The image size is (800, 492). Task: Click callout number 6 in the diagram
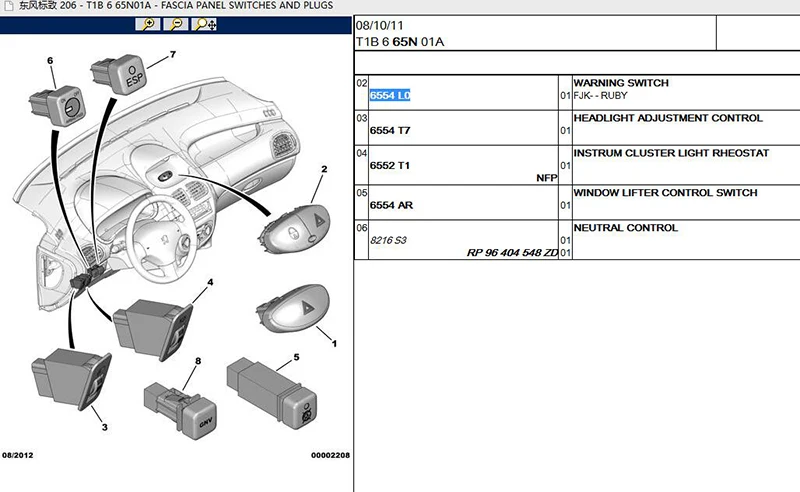(x=50, y=61)
